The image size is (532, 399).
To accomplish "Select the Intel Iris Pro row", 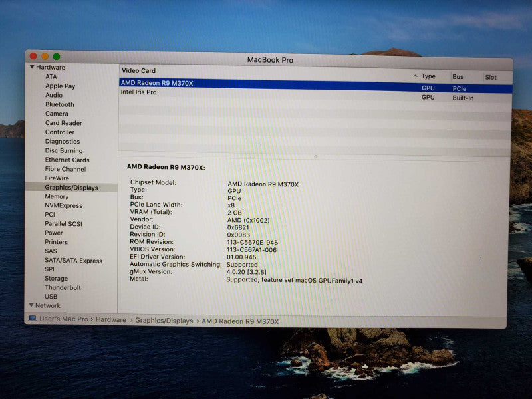I will coord(315,94).
